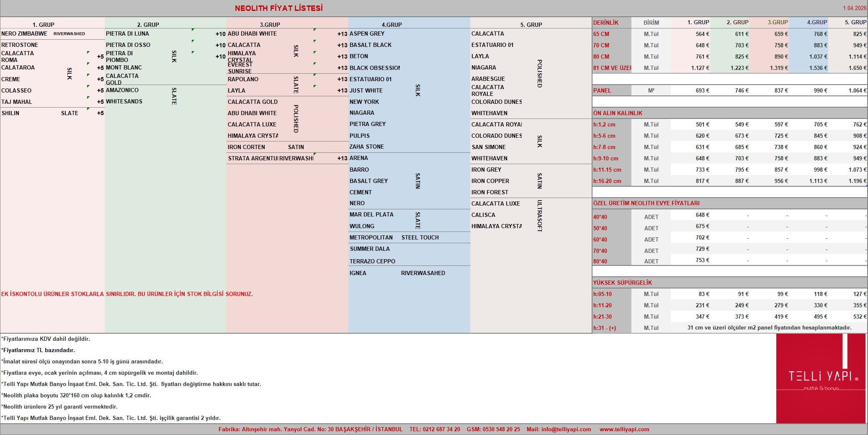Select the MAR DEL PLATA cell

pos(372,214)
